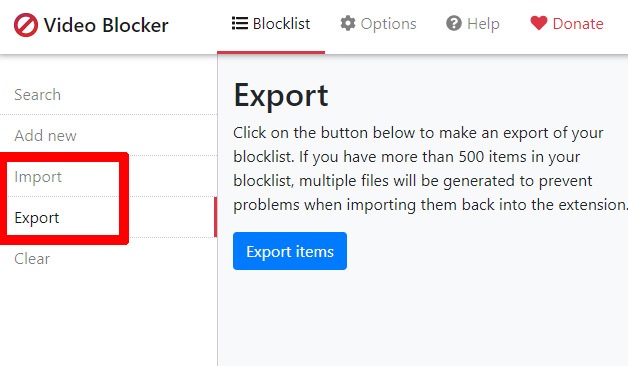628x366 pixels.
Task: Click the Help question mark icon
Action: (x=454, y=23)
